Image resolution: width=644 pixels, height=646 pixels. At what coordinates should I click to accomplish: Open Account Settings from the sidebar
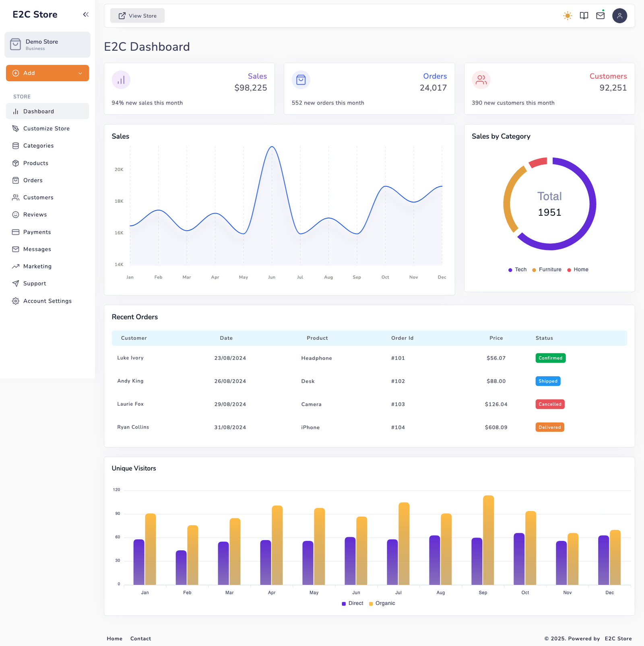pyautogui.click(x=47, y=301)
